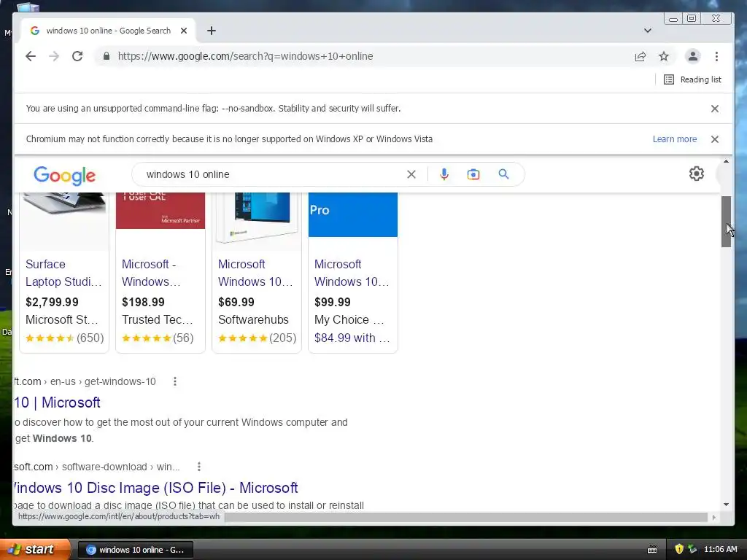Open Windows 10 Disc Image (ISO File) result
This screenshot has width=747, height=560.
156,488
